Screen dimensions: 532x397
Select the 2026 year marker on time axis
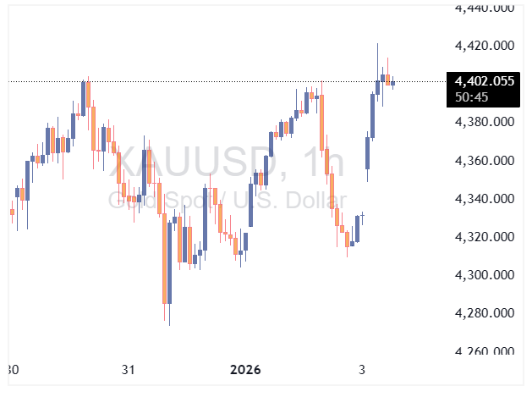coord(246,370)
